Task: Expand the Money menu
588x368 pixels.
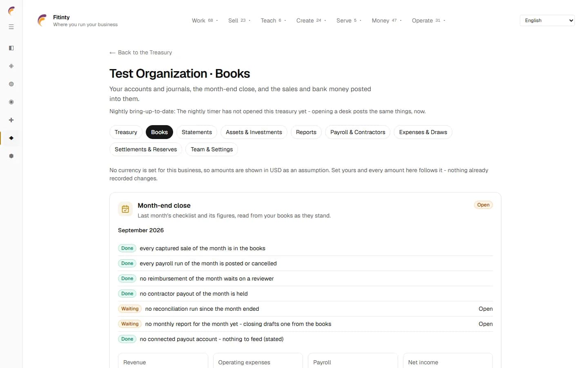Action: pos(387,20)
